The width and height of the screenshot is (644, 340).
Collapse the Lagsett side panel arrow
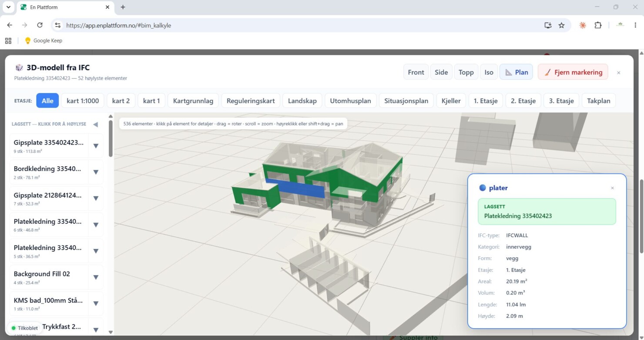95,124
